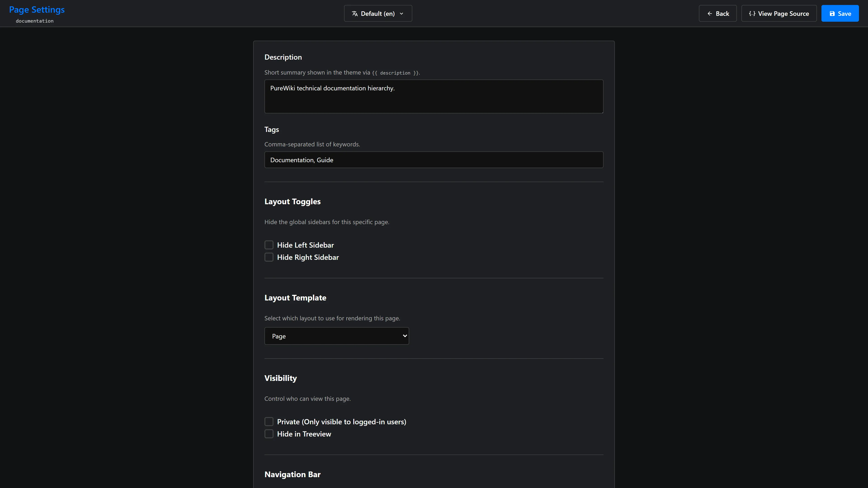Click View Page Source button

pos(779,14)
